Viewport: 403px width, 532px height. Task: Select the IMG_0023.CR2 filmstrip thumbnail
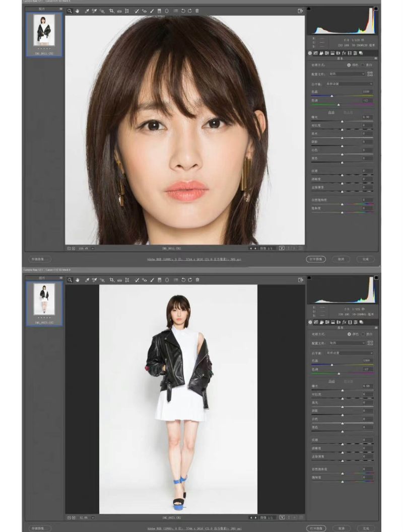tap(44, 301)
